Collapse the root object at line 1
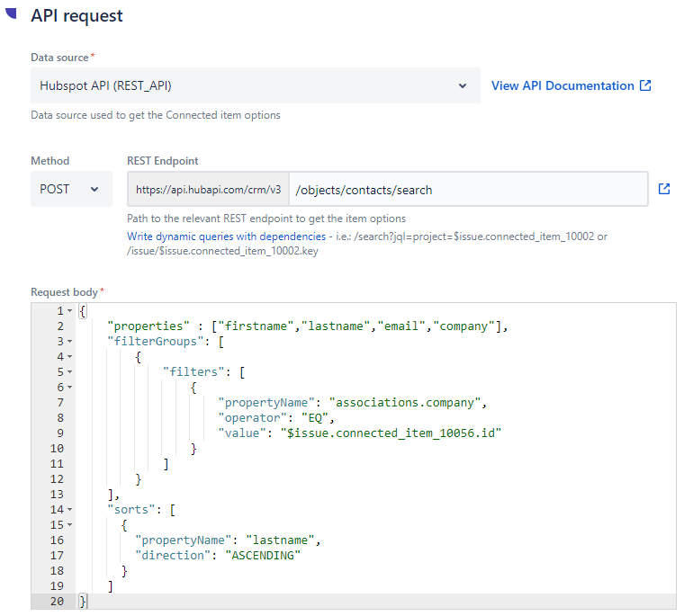Screen dimensions: 684x616 [x=70, y=311]
